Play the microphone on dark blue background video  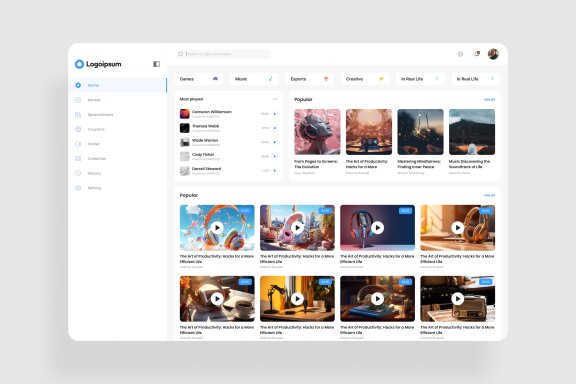(x=377, y=228)
